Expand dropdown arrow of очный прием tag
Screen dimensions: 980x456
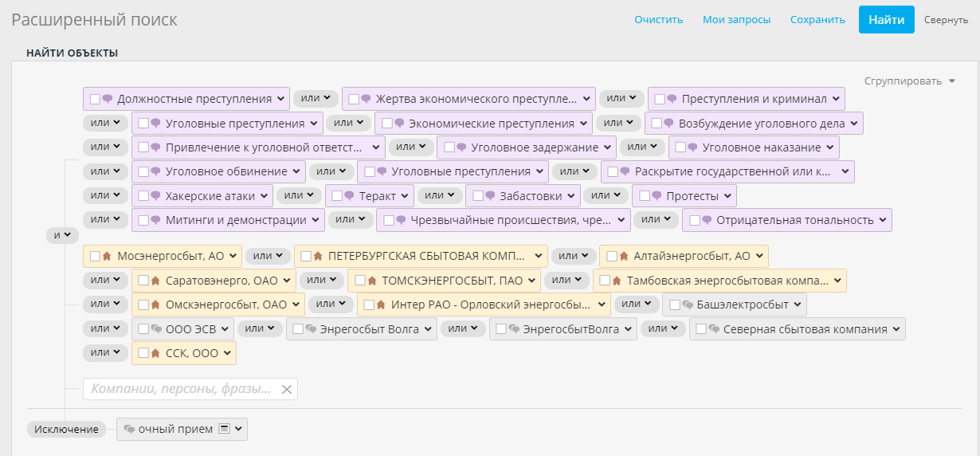coord(238,429)
